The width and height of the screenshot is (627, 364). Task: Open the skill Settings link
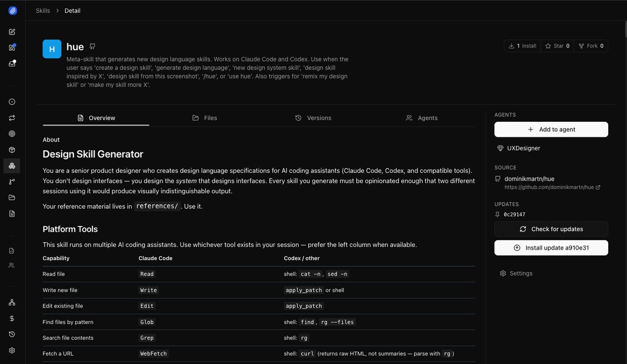tap(516, 274)
